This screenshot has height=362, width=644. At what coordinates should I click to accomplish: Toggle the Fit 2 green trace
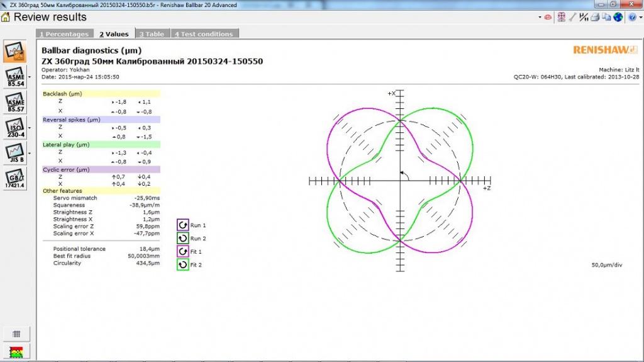[183, 265]
